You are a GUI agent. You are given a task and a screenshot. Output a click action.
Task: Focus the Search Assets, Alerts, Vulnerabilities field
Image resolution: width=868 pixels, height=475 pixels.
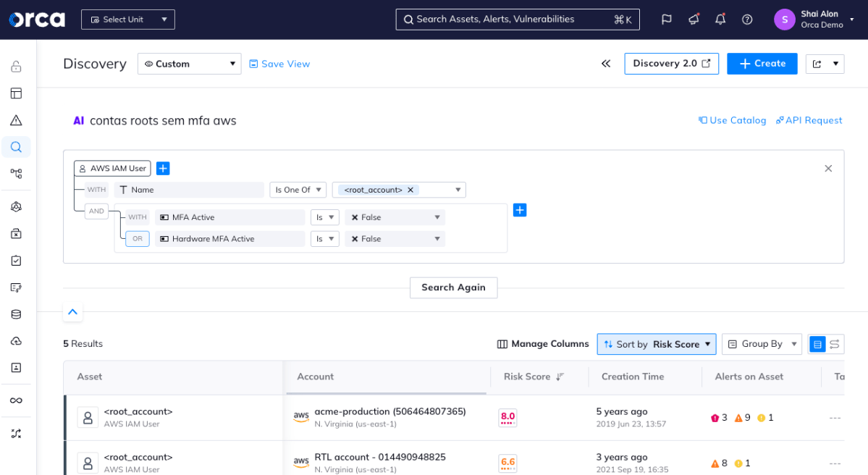coord(518,20)
